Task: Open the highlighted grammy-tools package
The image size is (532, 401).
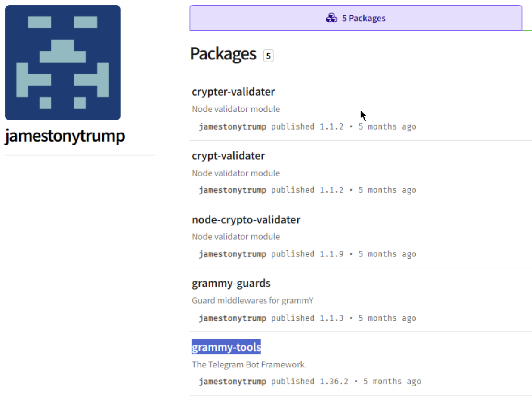Action: click(x=226, y=347)
